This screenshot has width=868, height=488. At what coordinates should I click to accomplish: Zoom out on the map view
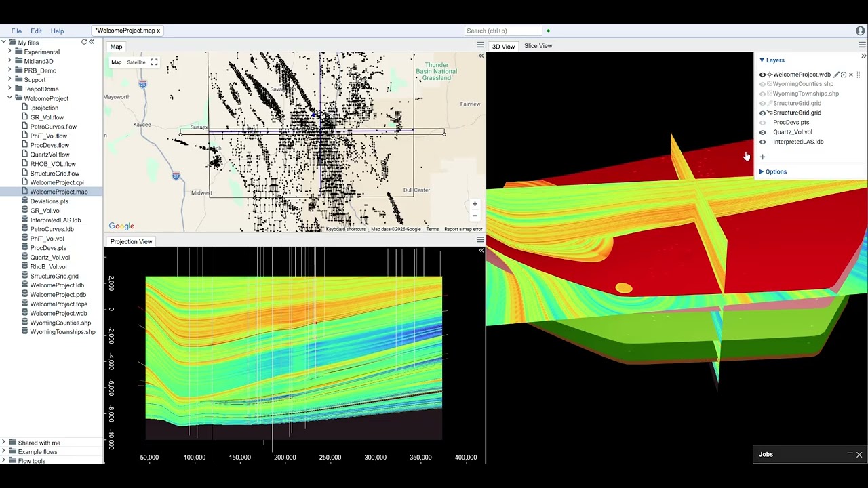475,216
